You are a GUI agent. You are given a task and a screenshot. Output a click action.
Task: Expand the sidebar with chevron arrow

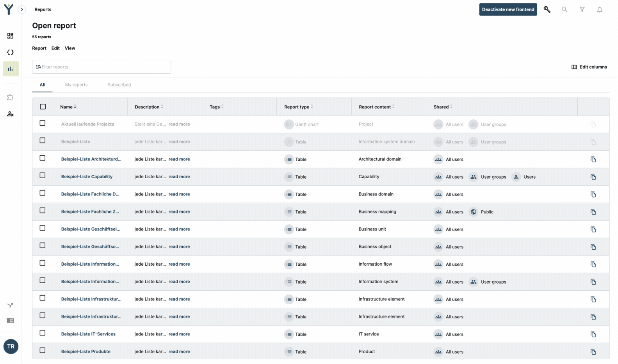(22, 9)
